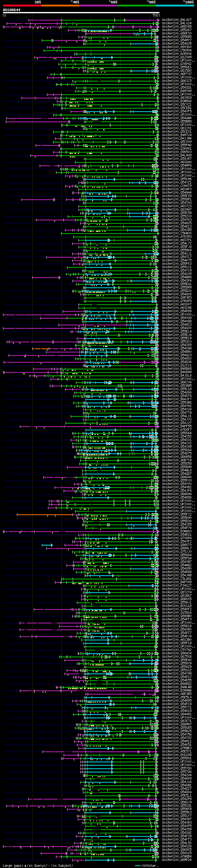Open hit UniRef100_Q552K7
The width and height of the screenshot is (197, 868).
click(177, 30)
